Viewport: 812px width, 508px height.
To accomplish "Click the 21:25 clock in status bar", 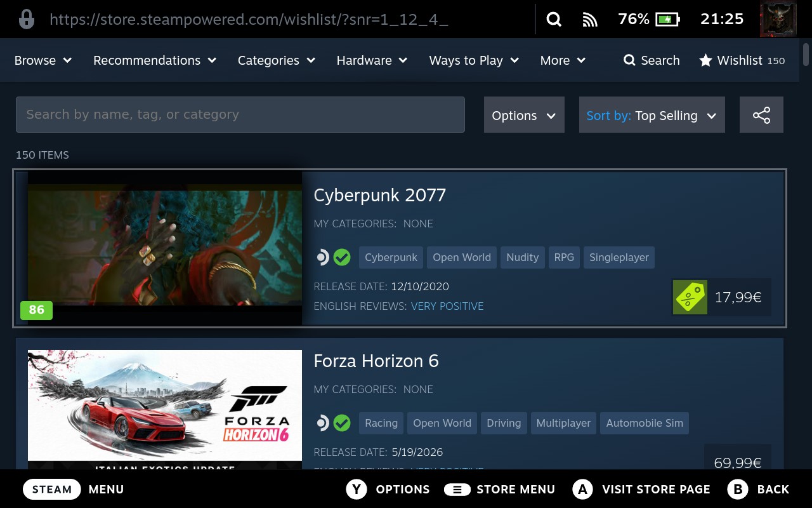I will click(x=722, y=19).
